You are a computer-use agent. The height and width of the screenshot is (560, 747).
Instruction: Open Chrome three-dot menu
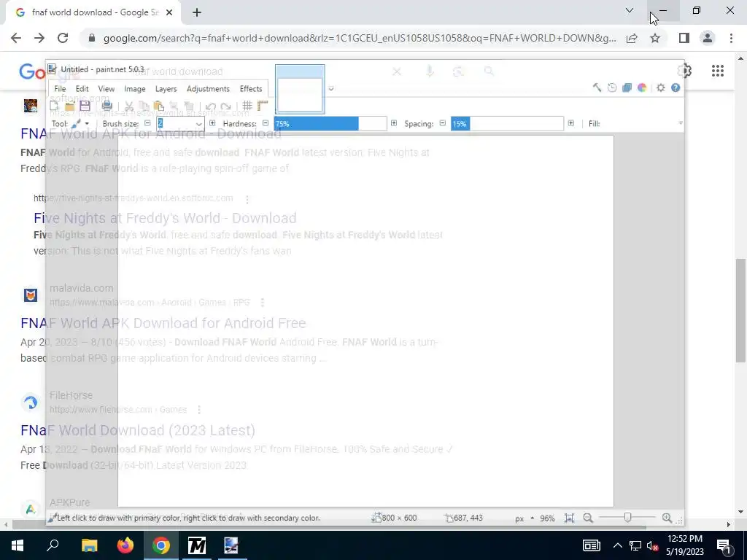pyautogui.click(x=731, y=38)
